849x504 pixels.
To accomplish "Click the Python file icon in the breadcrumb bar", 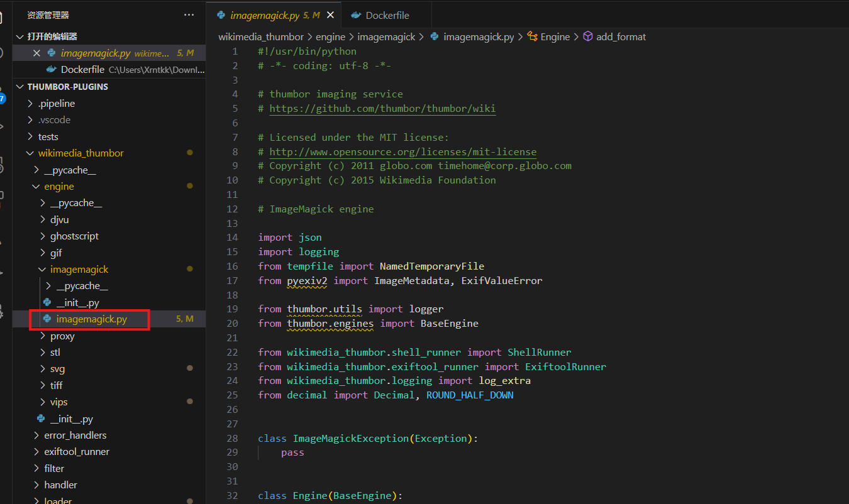I will 435,37.
